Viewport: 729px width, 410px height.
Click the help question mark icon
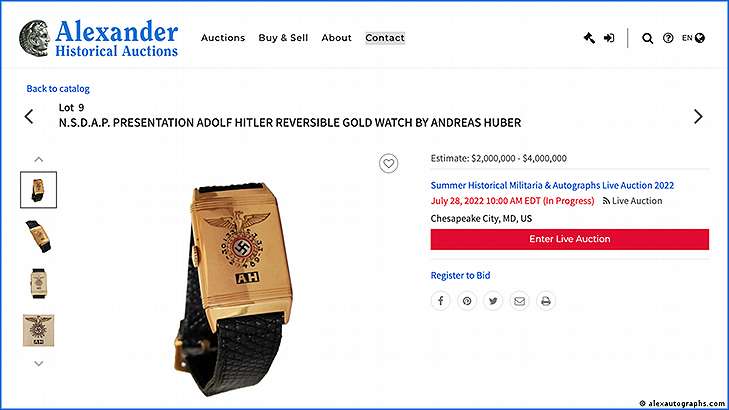pyautogui.click(x=668, y=38)
